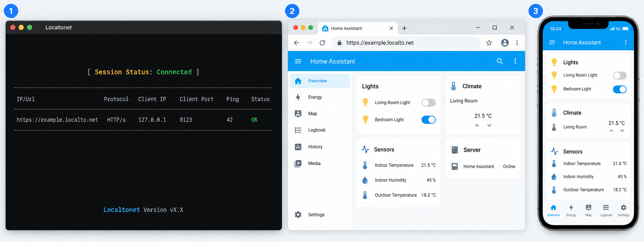Viewport: 644px width, 242px height.
Task: Open the hamburger menu in browser Home Assistant
Action: 298,61
